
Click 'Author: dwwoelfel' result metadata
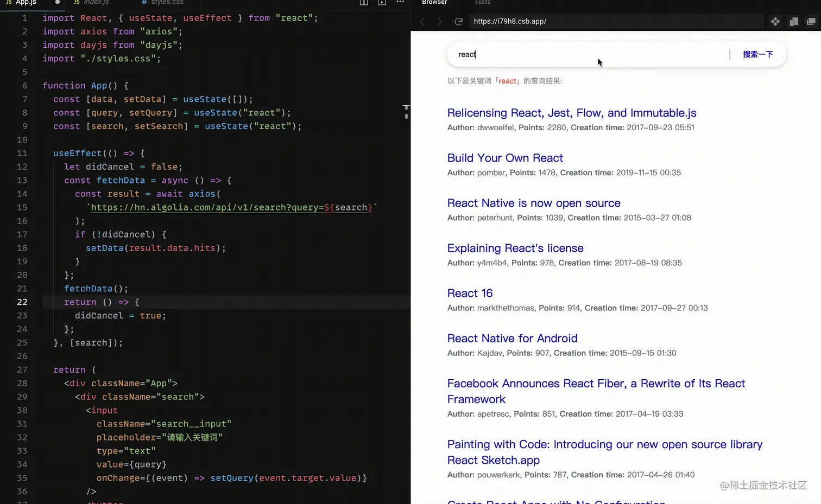[x=481, y=127]
